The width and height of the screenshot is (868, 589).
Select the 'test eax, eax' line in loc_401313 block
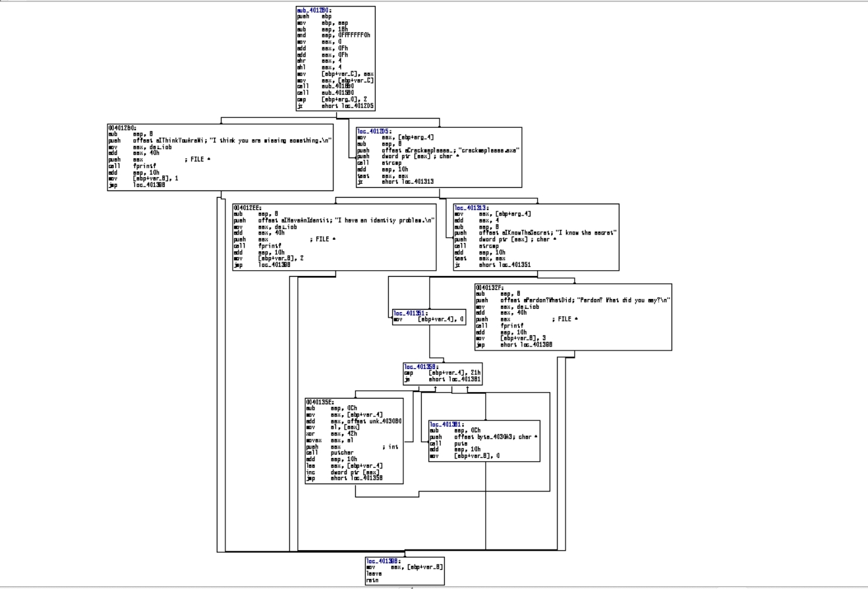480,258
